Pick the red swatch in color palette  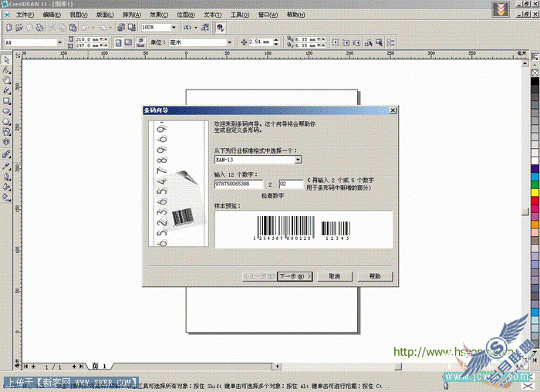click(x=535, y=201)
